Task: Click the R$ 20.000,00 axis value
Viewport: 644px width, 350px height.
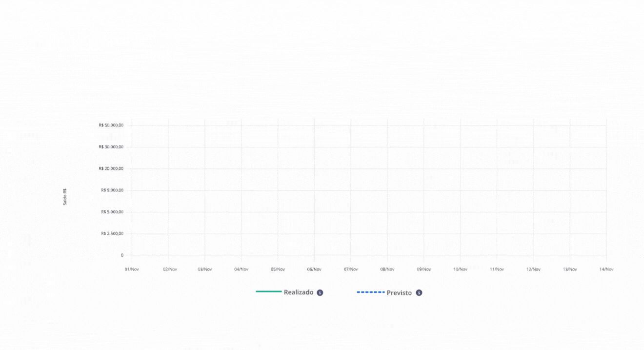Action: (111, 168)
